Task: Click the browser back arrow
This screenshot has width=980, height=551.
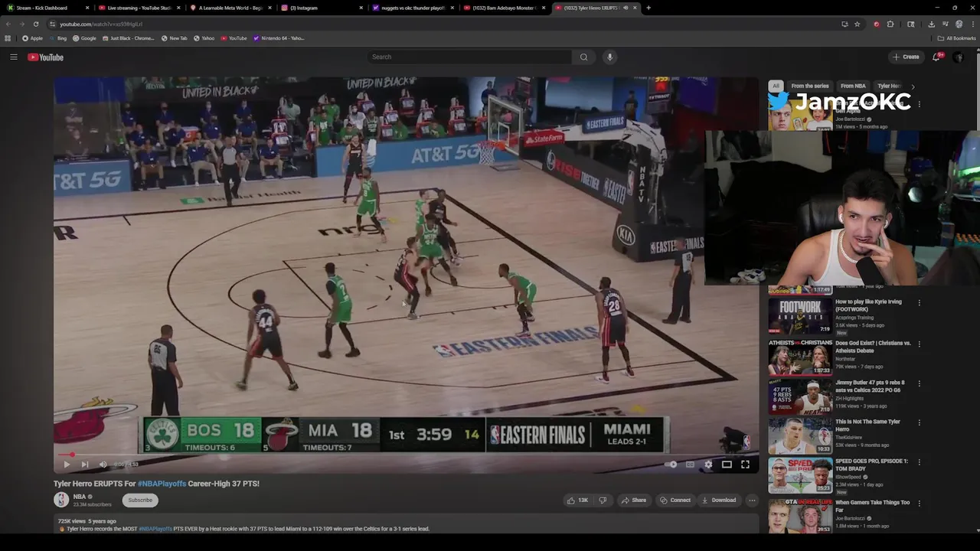Action: click(x=8, y=24)
